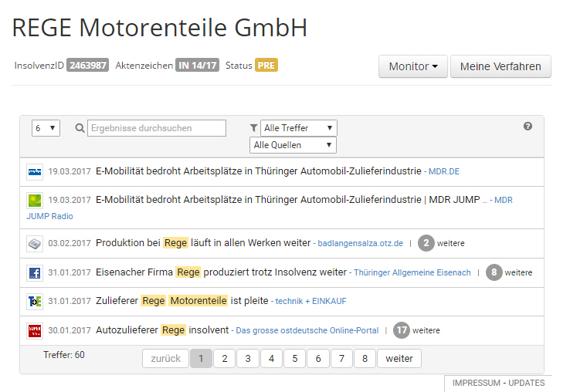Image resolution: width=570 pixels, height=392 pixels.
Task: Open the Autozulieferer Rege insolvent headline
Action: pos(162,329)
